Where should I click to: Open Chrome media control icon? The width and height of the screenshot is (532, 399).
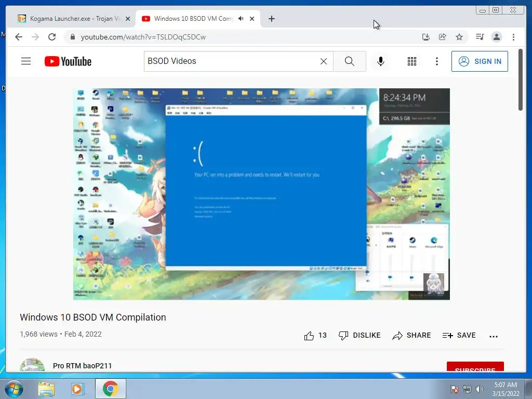click(480, 37)
